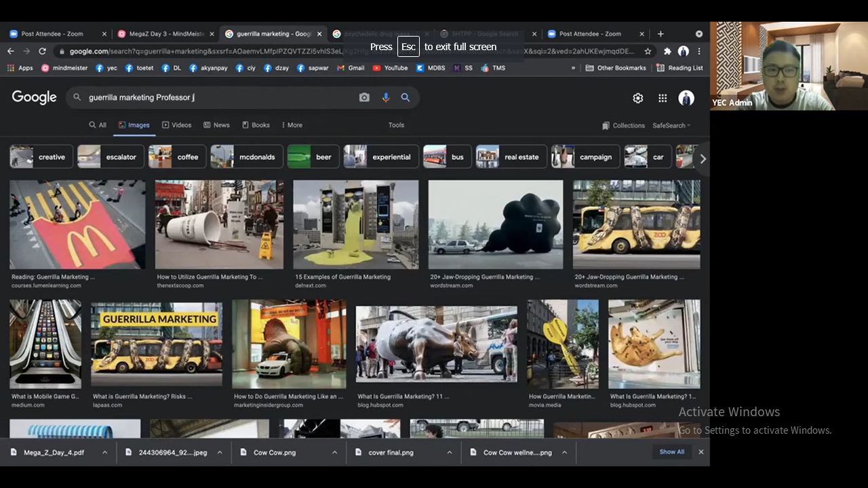
Task: Go to the Google logo homepage
Action: (x=34, y=98)
